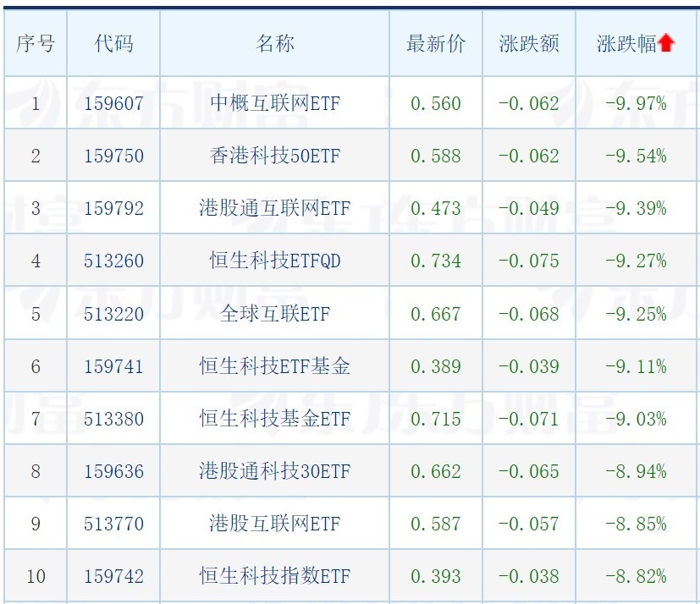Open the 恒生科技基金ETF link
This screenshot has height=604, width=700.
click(x=274, y=419)
